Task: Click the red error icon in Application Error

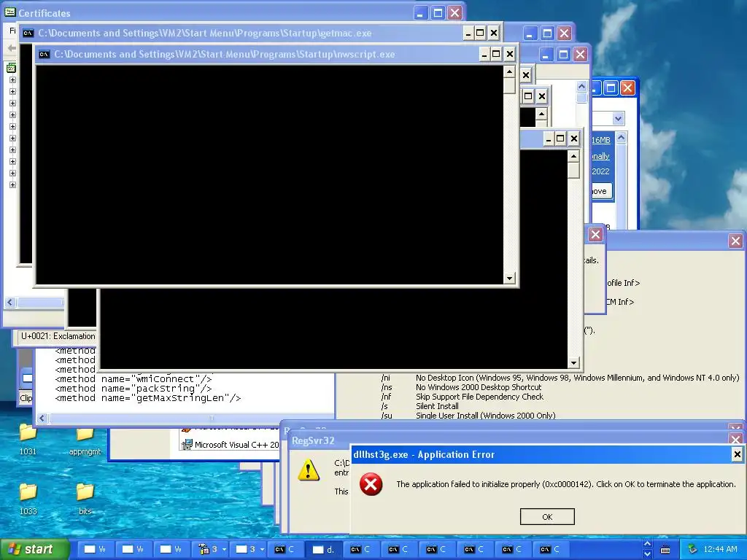Action: click(x=371, y=484)
